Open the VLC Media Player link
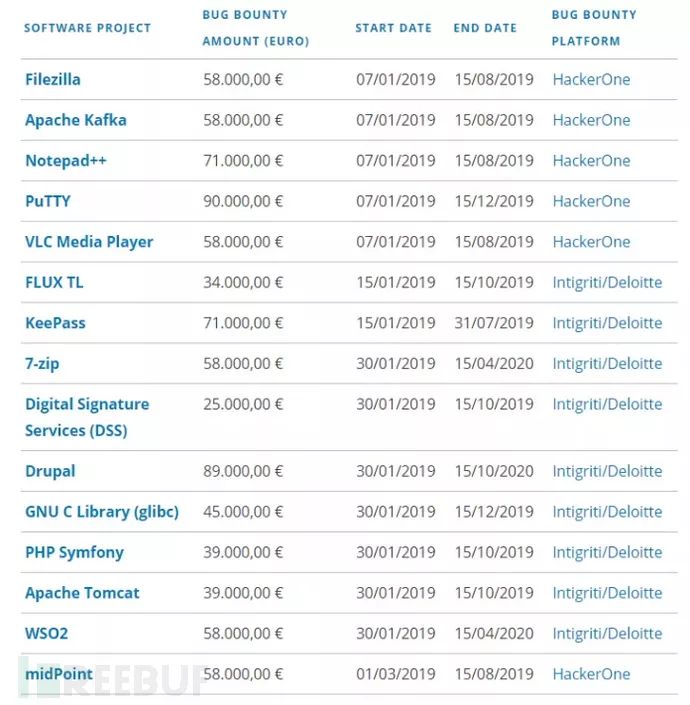This screenshot has width=690, height=705. tap(89, 242)
